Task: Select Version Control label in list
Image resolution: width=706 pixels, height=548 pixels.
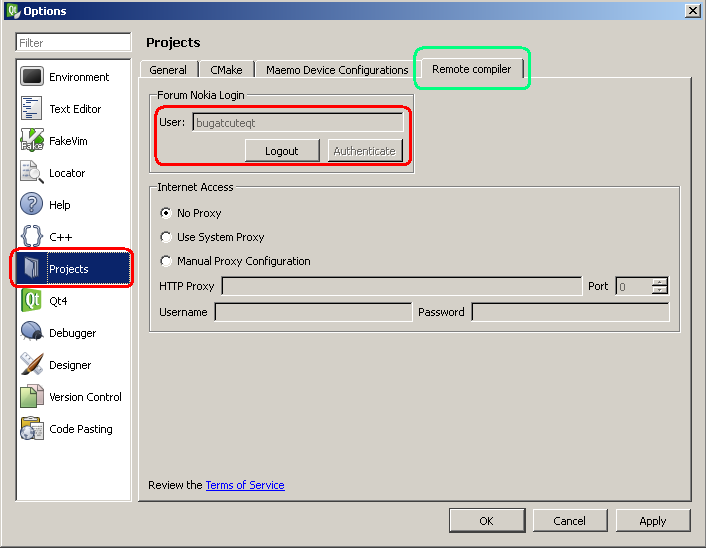Action: click(86, 397)
